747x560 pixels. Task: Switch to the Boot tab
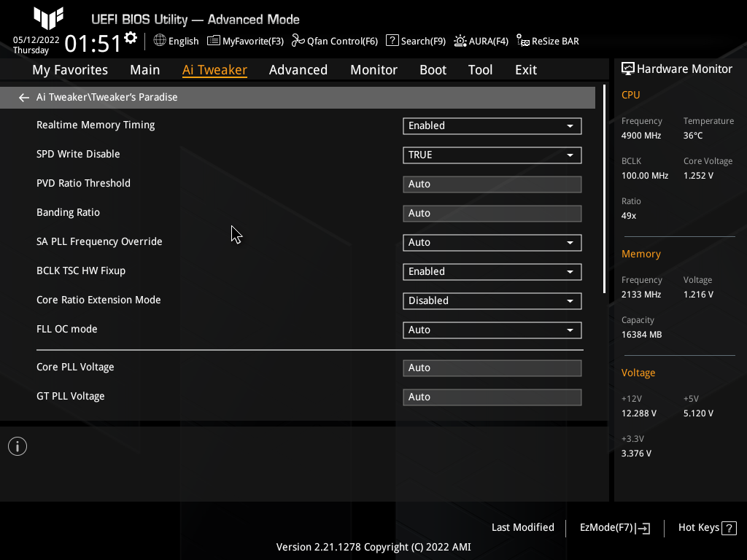tap(433, 70)
